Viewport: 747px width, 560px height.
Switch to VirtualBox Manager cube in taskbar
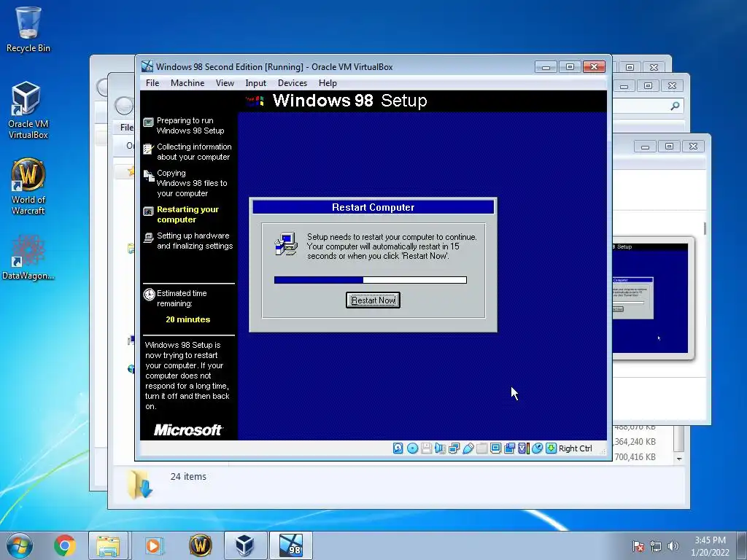[x=245, y=545]
